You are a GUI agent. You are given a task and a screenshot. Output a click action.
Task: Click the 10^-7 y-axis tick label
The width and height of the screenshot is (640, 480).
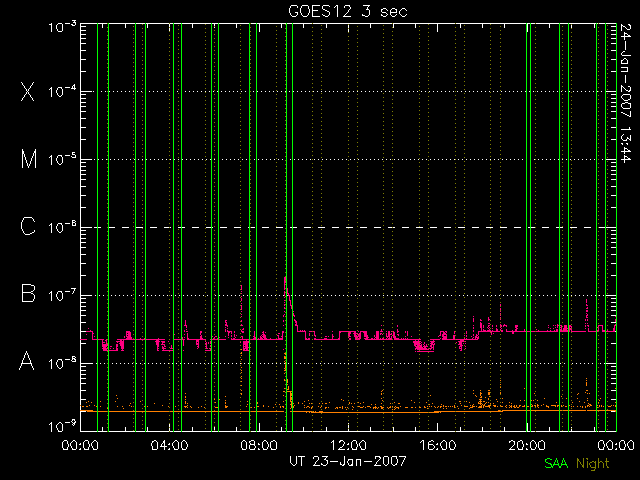pos(62,295)
